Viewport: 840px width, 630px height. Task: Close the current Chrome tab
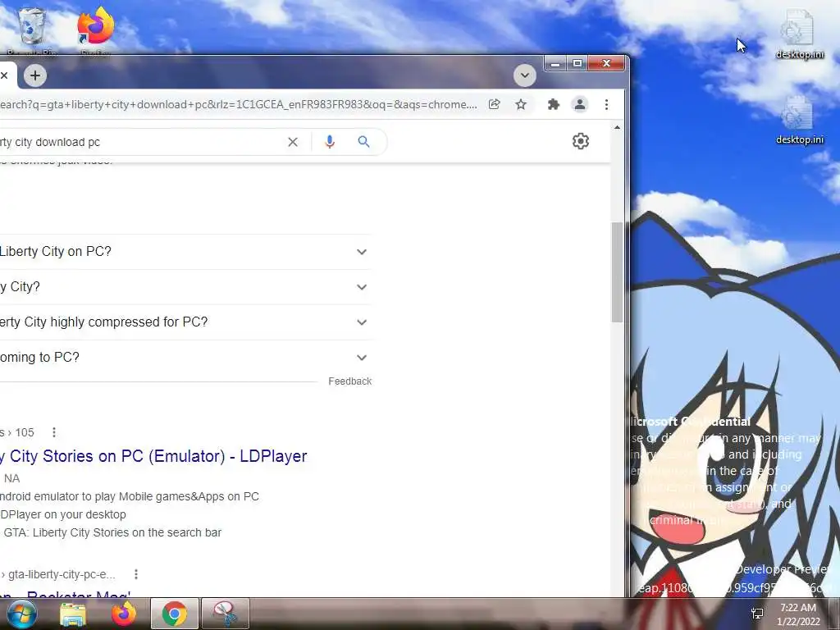point(4,75)
